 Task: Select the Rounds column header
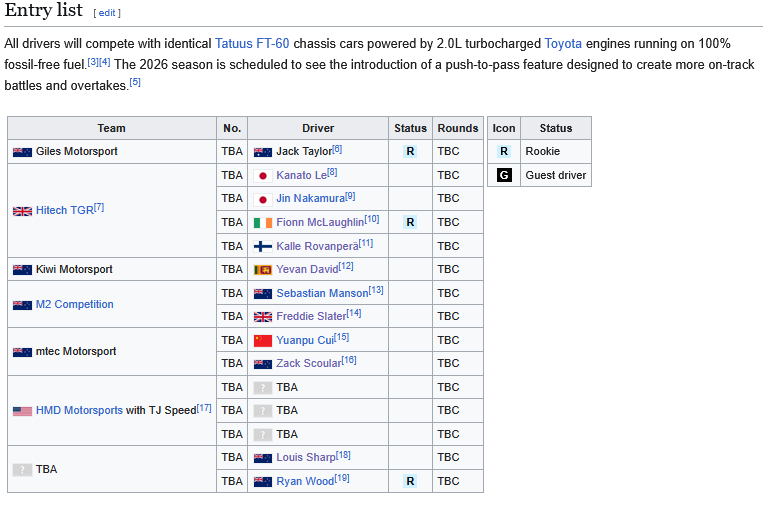pyautogui.click(x=458, y=128)
